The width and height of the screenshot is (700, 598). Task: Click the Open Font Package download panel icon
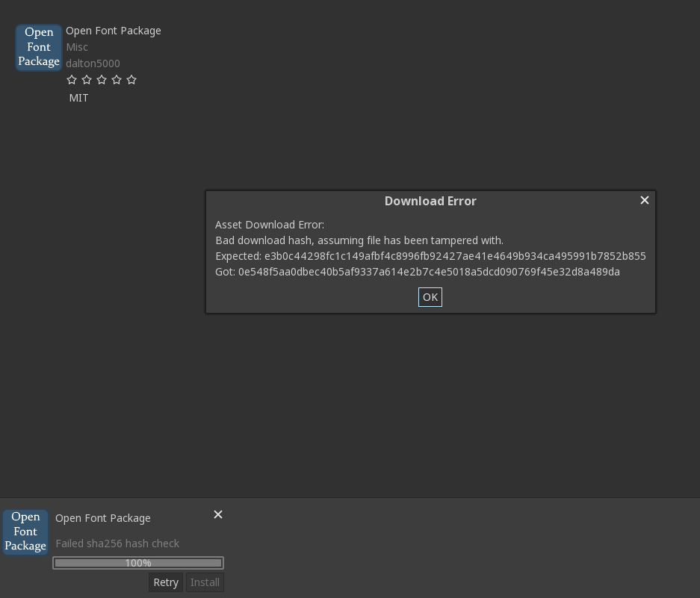pyautogui.click(x=25, y=532)
